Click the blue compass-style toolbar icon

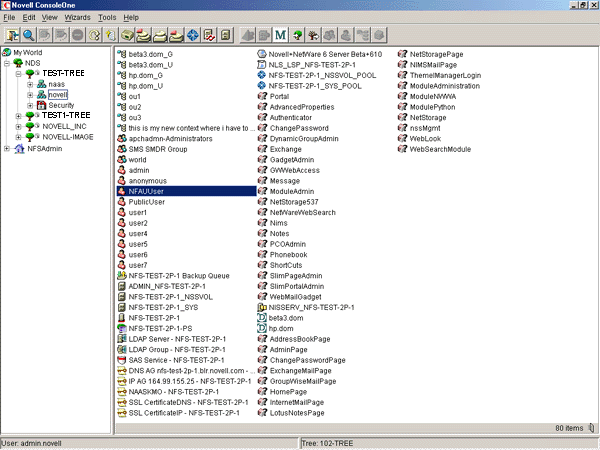pyautogui.click(x=191, y=34)
